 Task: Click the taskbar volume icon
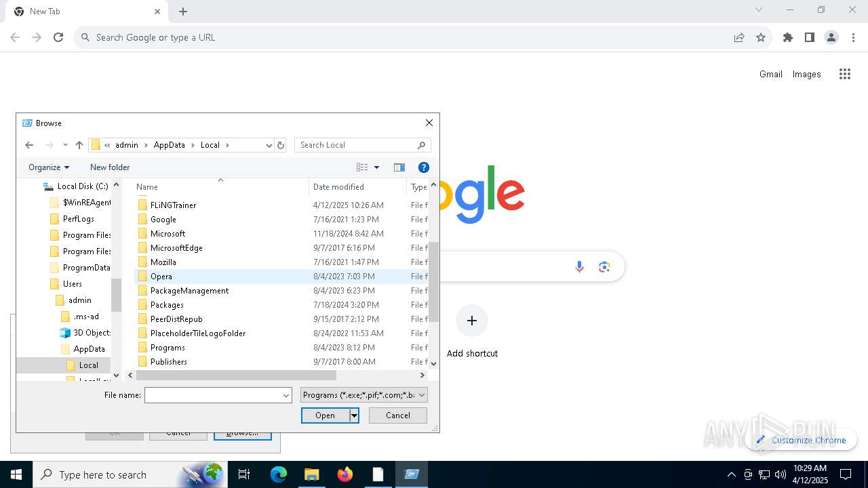coord(781,474)
